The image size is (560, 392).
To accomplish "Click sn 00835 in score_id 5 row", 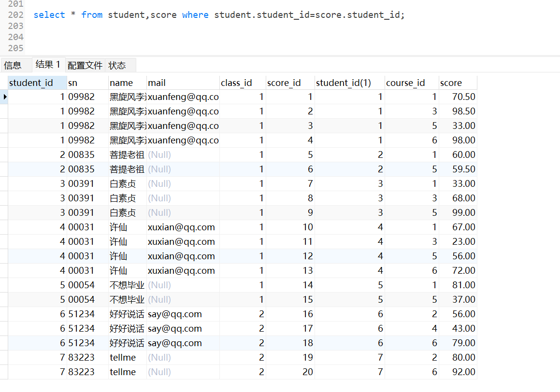I will 87,154.
